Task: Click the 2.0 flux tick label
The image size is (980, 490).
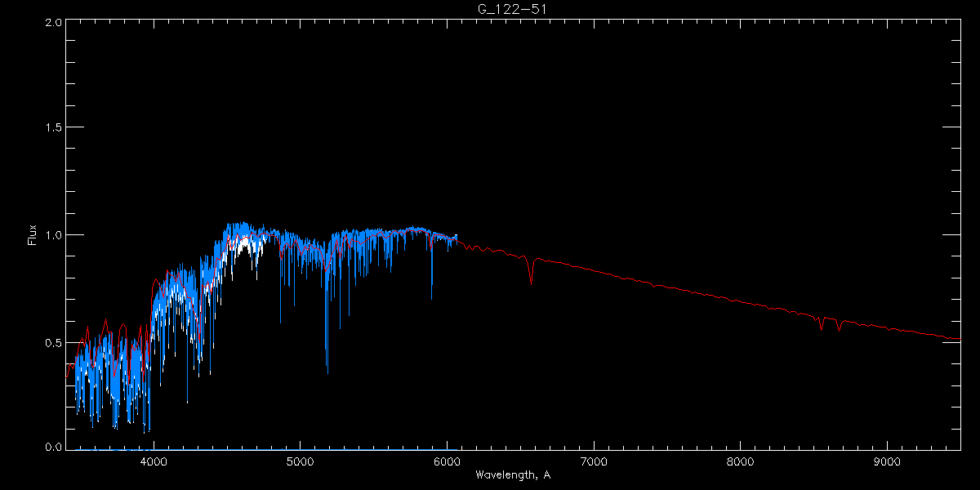Action: pyautogui.click(x=52, y=23)
